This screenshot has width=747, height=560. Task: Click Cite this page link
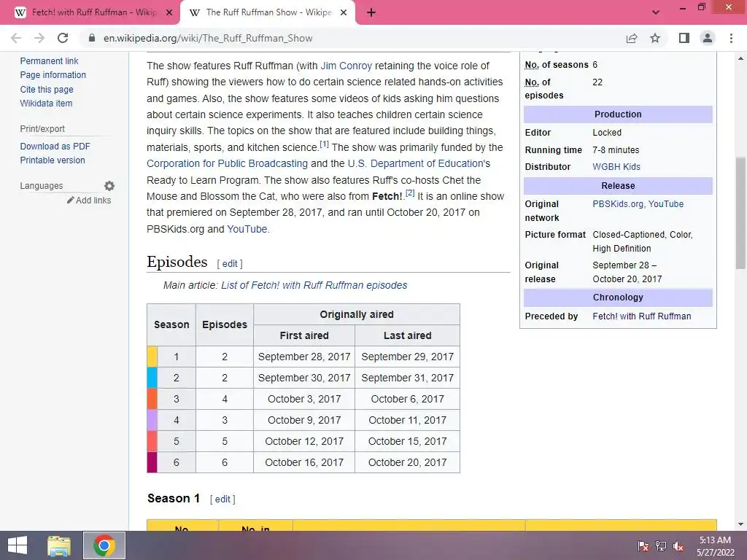click(x=47, y=90)
